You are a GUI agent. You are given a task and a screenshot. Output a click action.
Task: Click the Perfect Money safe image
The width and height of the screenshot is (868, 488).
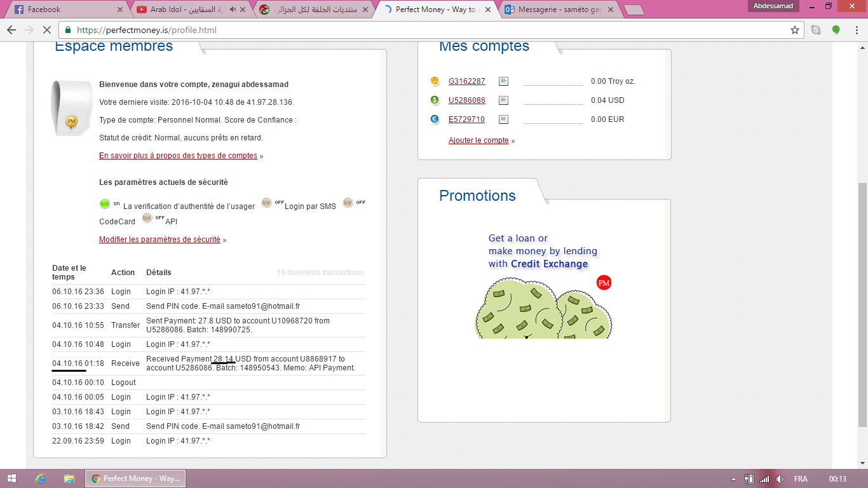coord(71,107)
